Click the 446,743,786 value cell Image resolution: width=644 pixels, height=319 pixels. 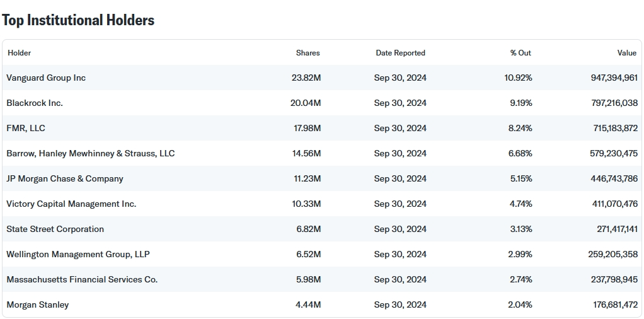(x=614, y=178)
